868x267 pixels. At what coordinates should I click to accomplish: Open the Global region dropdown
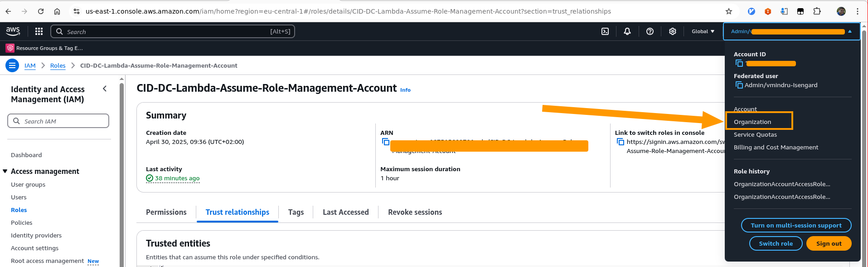pyautogui.click(x=703, y=31)
